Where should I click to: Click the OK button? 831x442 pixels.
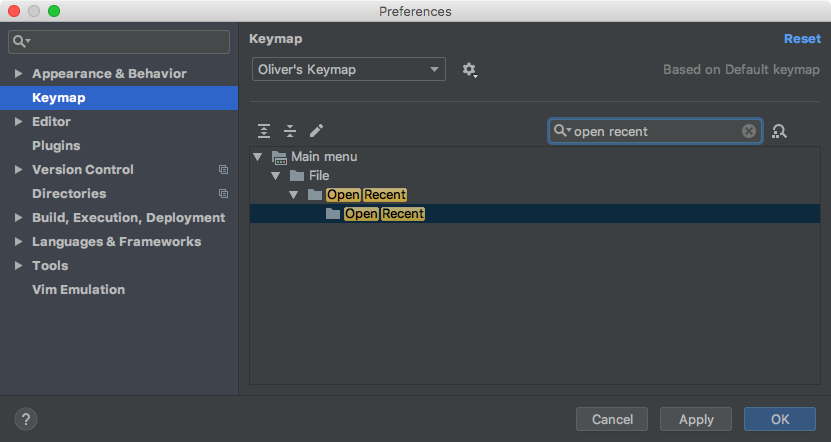click(779, 419)
